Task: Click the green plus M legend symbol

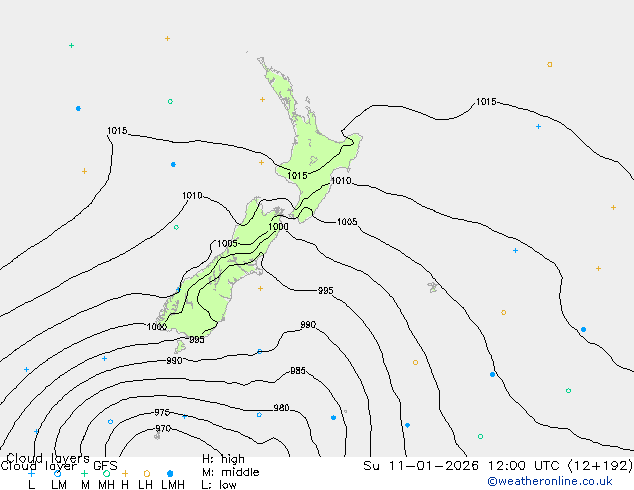Action: (84, 473)
